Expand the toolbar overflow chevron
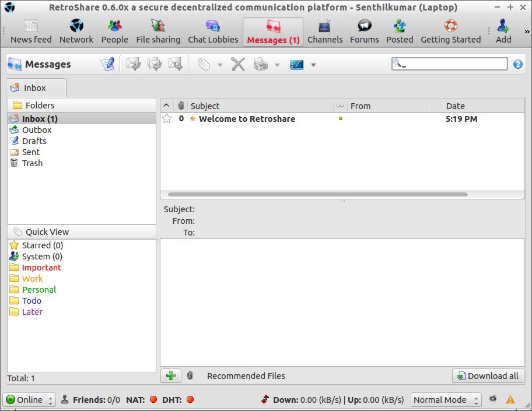 point(527,31)
